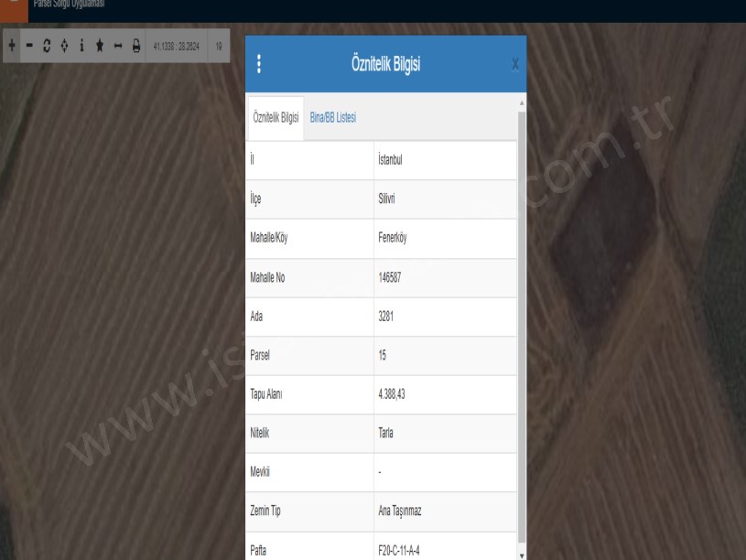Click the zoom in plus icon

pyautogui.click(x=10, y=46)
